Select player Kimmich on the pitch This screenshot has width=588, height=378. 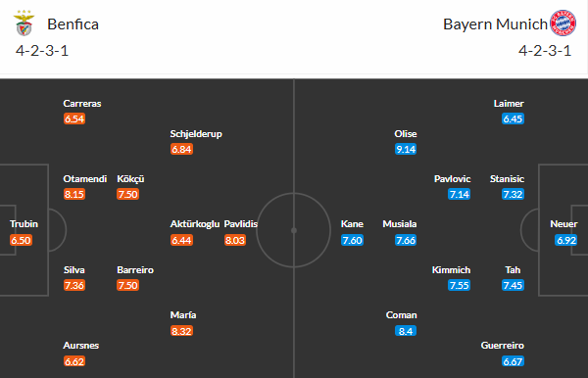451,270
